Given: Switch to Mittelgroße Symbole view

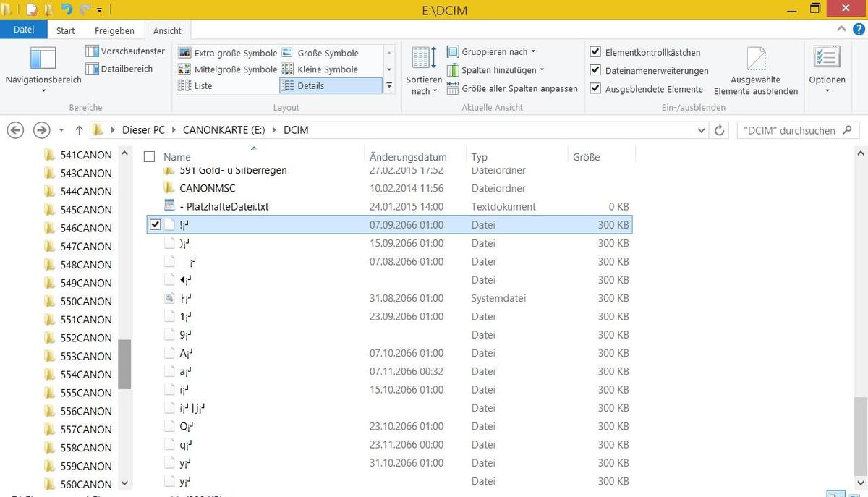Looking at the screenshot, I should tap(227, 69).
